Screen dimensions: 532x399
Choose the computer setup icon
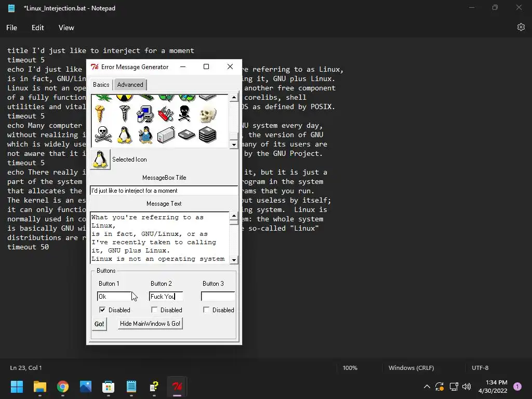pyautogui.click(x=145, y=114)
